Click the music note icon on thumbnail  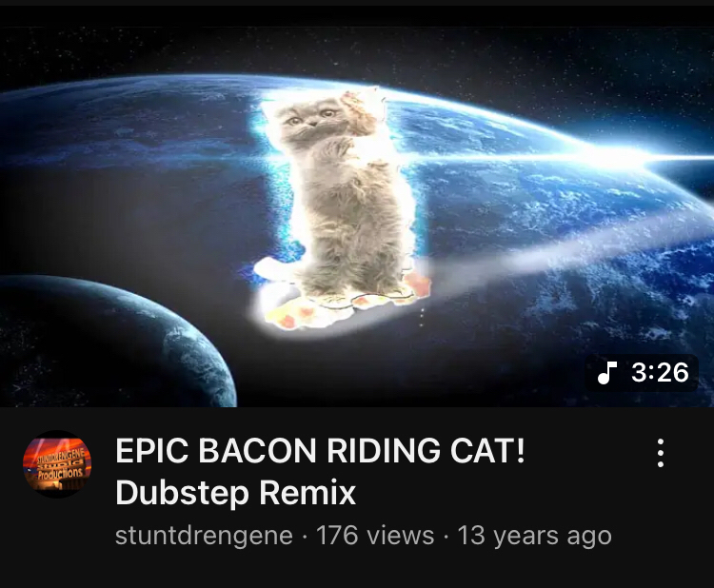(x=607, y=373)
